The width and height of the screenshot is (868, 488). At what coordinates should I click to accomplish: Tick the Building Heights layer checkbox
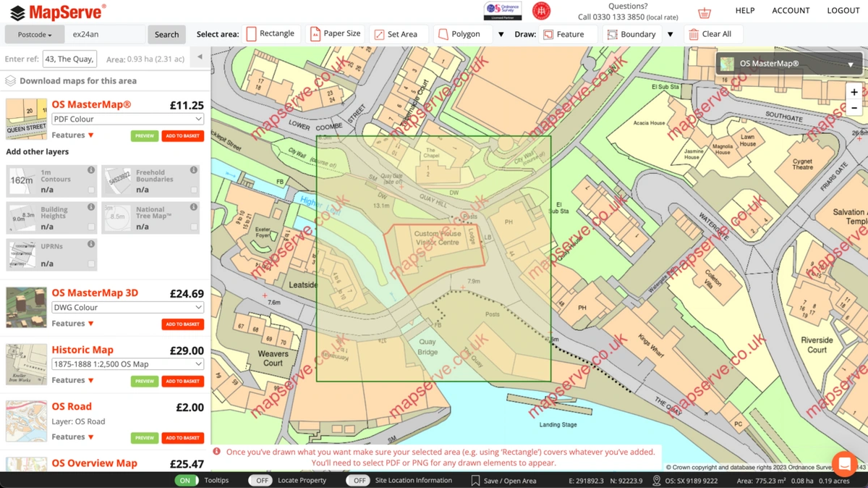point(91,227)
